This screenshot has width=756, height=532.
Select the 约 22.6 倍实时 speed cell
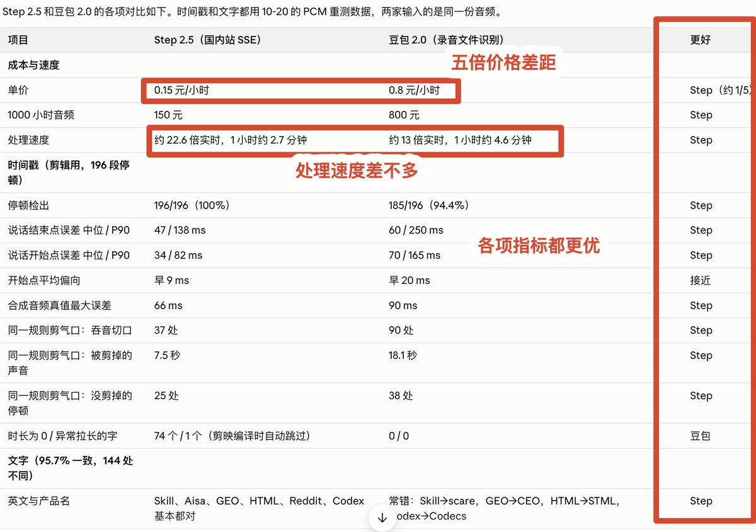231,140
